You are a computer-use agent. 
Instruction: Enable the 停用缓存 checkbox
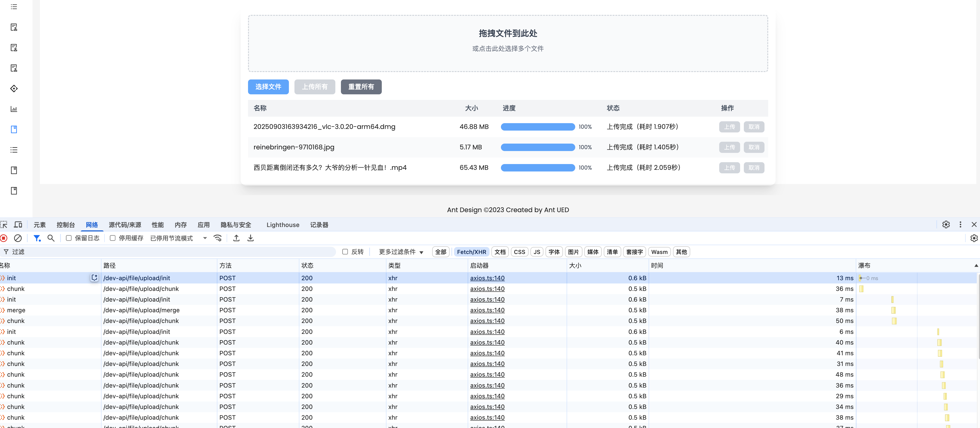(113, 238)
